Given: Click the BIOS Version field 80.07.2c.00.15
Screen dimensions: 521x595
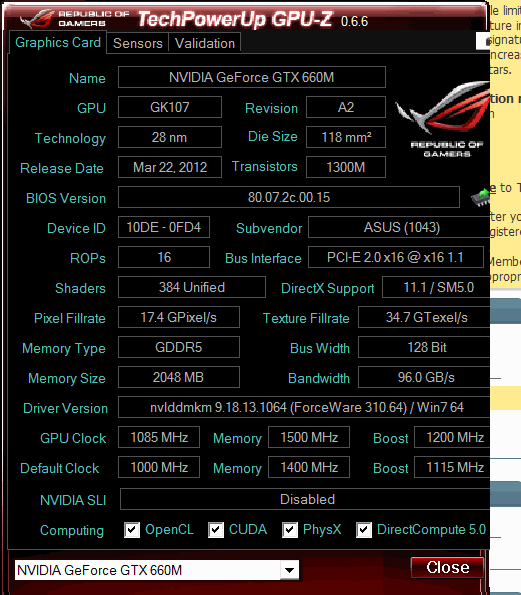Looking at the screenshot, I should 289,197.
